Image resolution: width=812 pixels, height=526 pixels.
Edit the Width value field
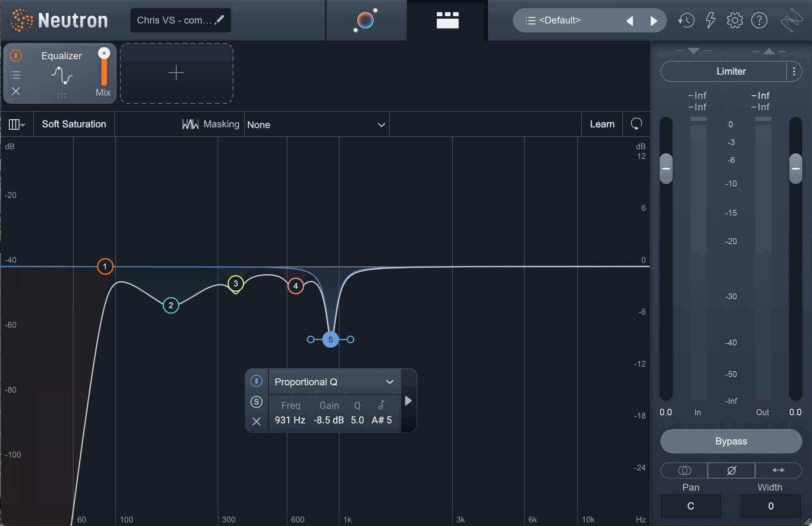tap(771, 506)
